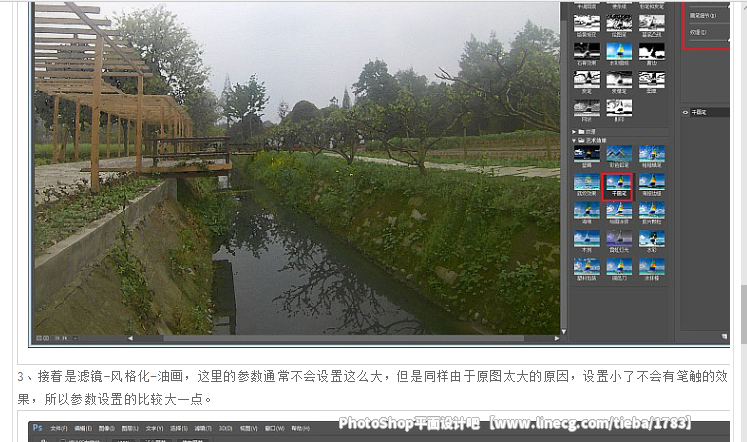Select the 塑料包装 artistic filter thumbnail
The image size is (747, 442).
pyautogui.click(x=586, y=266)
